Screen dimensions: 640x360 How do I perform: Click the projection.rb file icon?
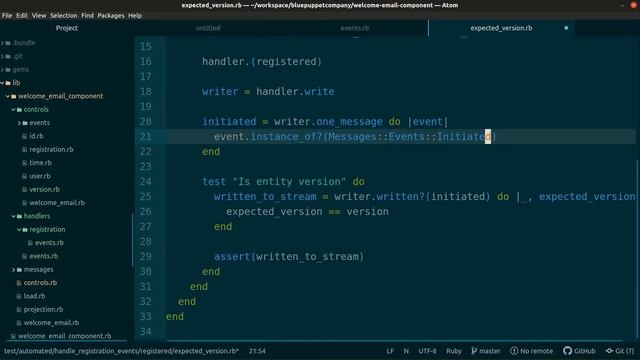[19, 310]
